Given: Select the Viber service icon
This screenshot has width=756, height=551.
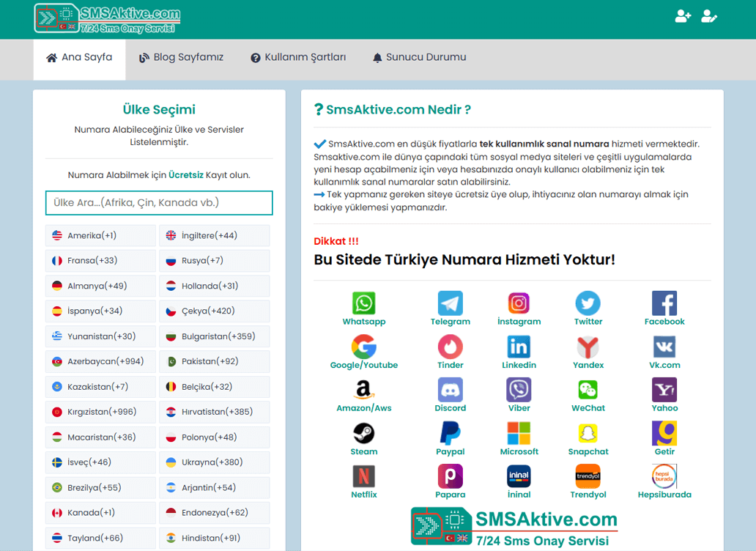Looking at the screenshot, I should pyautogui.click(x=519, y=390).
